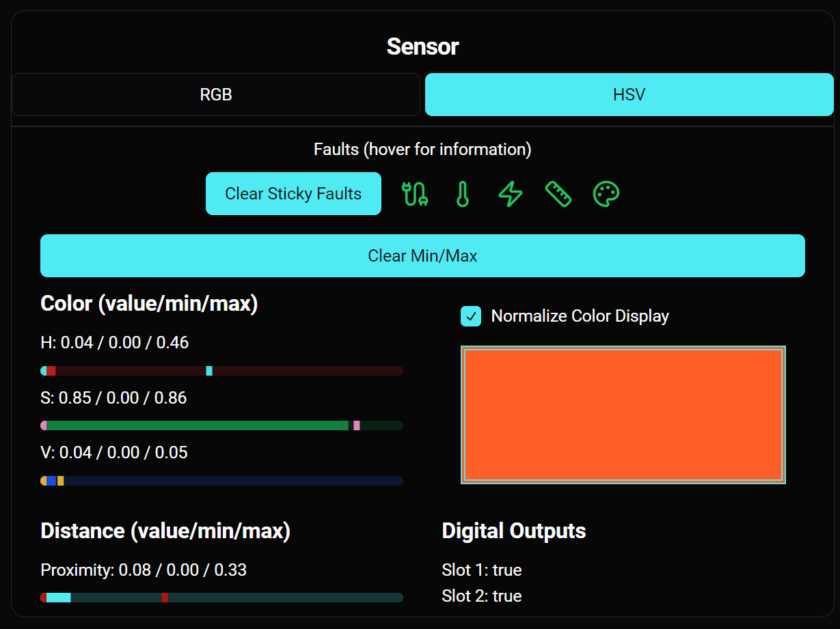
Task: Click the Slot 1 digital output value
Action: [482, 570]
